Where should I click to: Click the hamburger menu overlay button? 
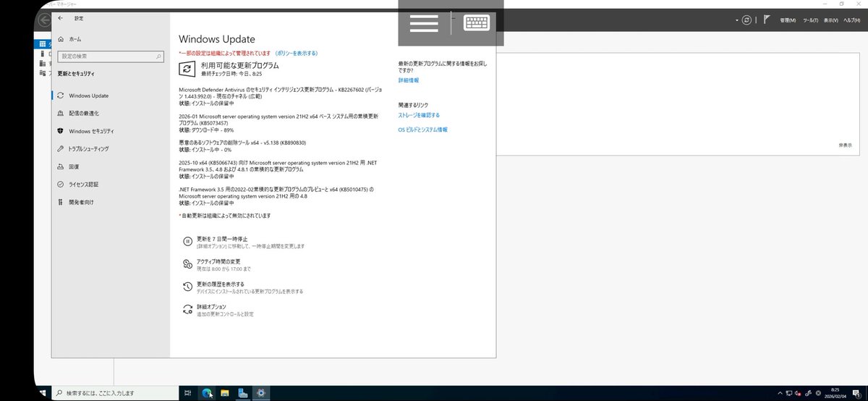click(x=424, y=22)
